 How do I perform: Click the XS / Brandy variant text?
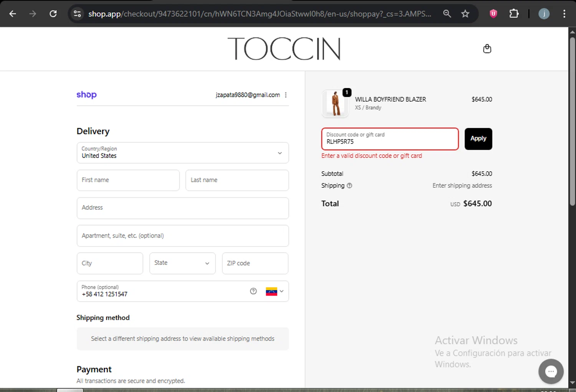pos(368,108)
